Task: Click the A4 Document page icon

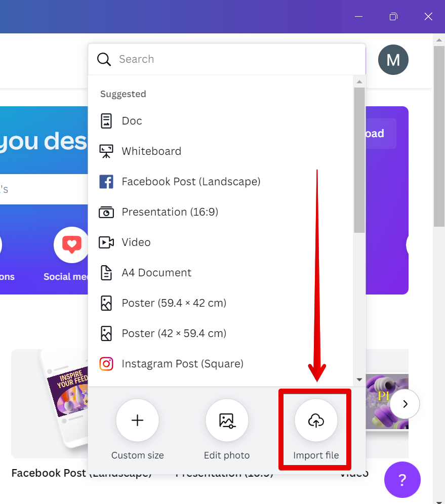Action: (106, 273)
